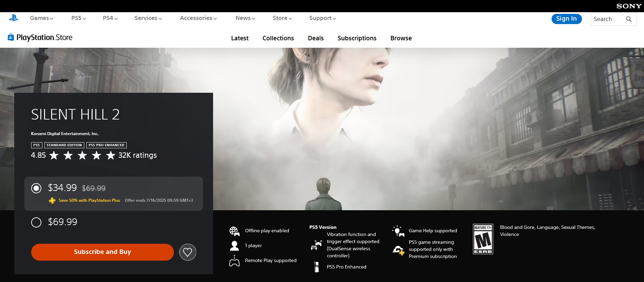
Task: Click Game Help supported text
Action: click(433, 231)
